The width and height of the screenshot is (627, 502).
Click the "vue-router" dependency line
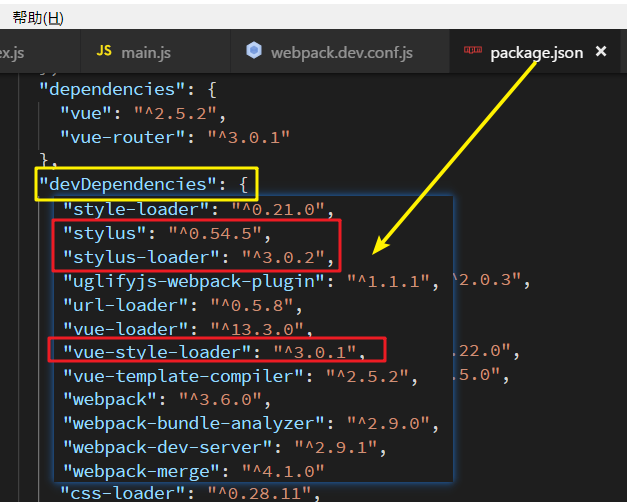pos(175,137)
